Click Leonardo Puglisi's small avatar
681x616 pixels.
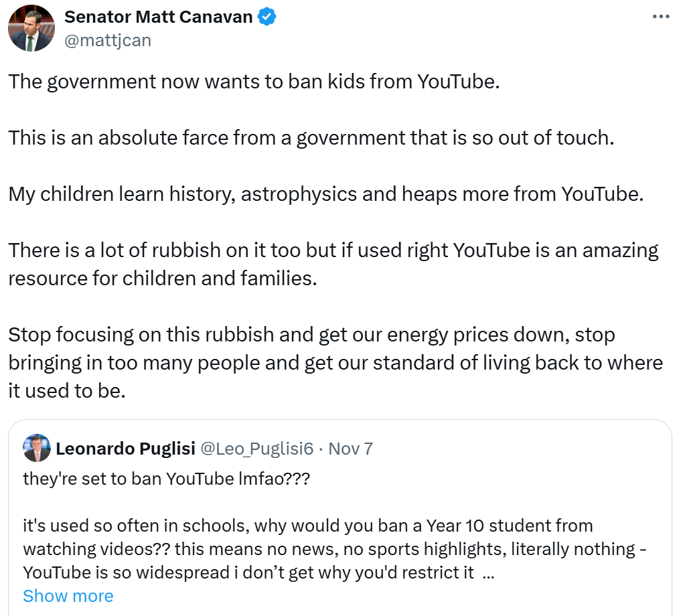pos(37,448)
